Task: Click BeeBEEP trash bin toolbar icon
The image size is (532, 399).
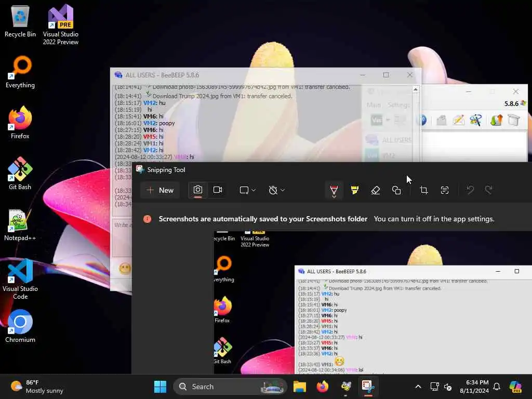Action: pos(514,120)
